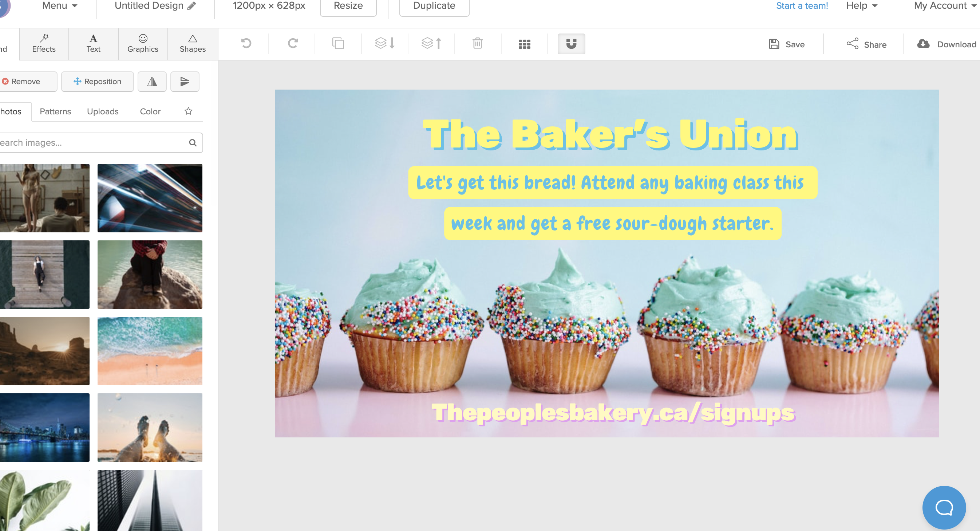This screenshot has width=980, height=531.
Task: Toggle the Effects panel
Action: (44, 43)
